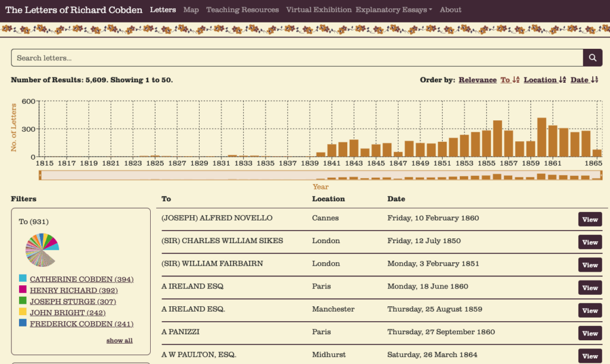The image size is (610, 364).
Task: Sort results by Location
Action: point(544,80)
